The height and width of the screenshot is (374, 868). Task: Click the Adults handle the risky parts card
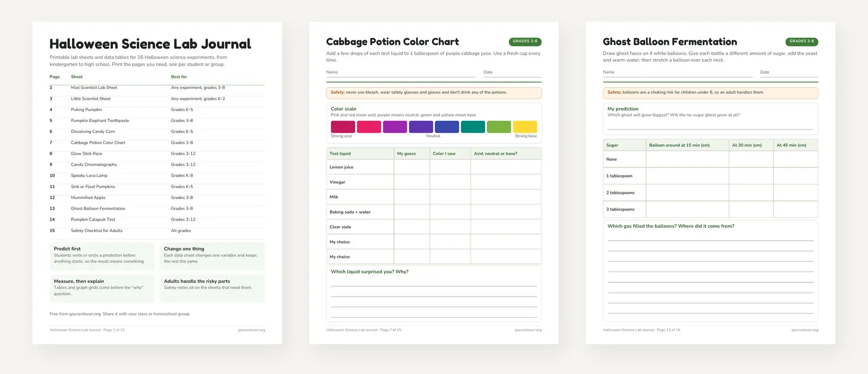[x=212, y=288]
